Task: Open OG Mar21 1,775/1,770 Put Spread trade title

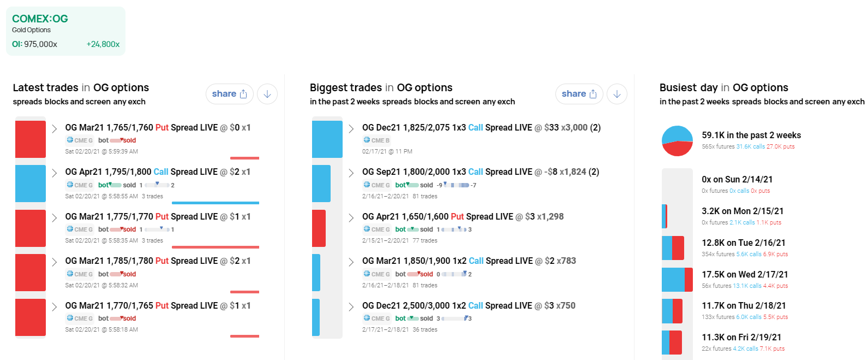Action: pos(141,216)
